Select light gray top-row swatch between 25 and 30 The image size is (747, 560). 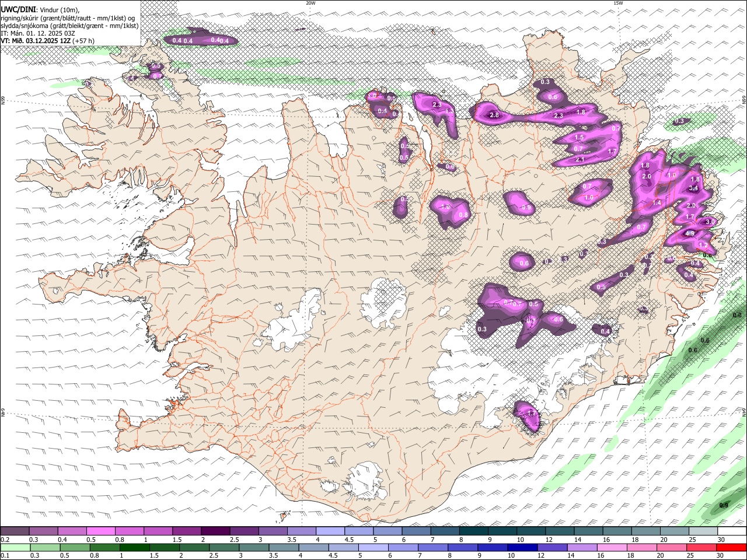[x=703, y=531]
